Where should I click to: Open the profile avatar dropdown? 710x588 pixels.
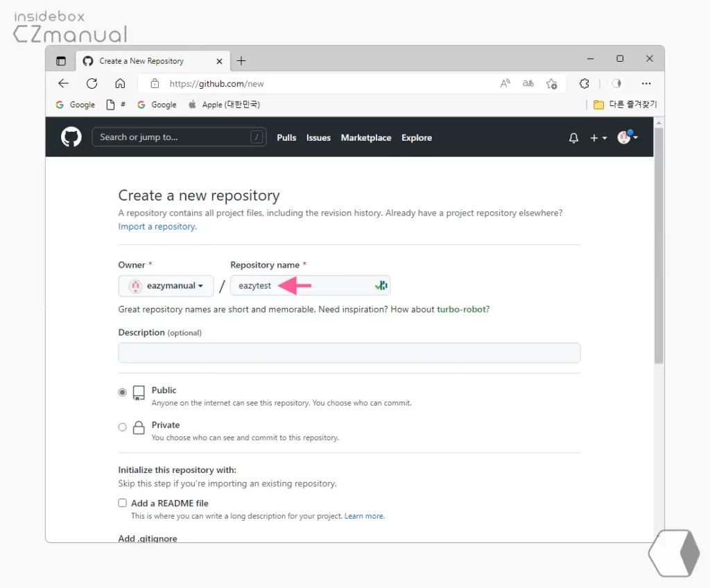point(626,137)
